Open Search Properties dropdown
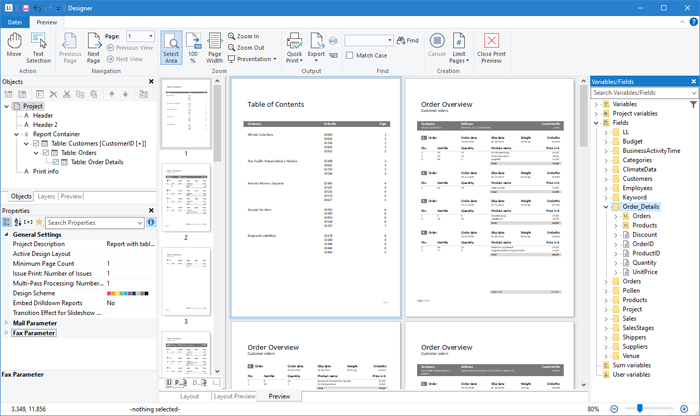Screen dimensions: 700x416 tap(140, 222)
